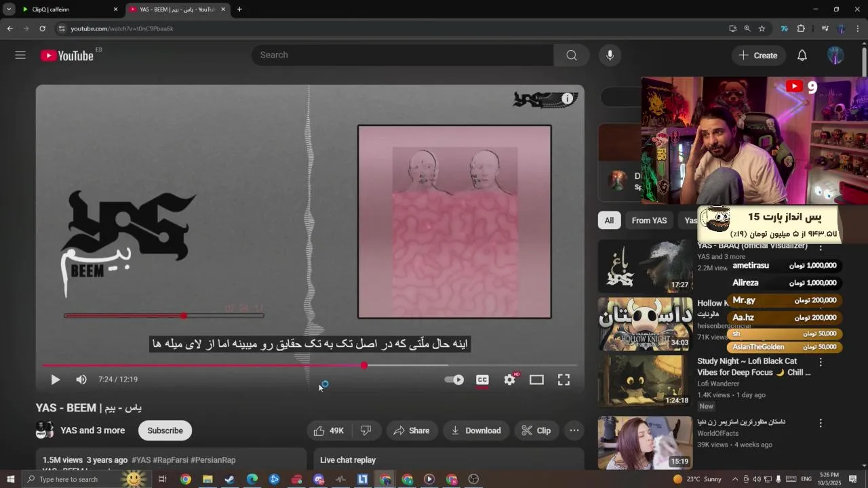Open the YAS and 3 more channel link
The image size is (868, 488).
tap(92, 430)
